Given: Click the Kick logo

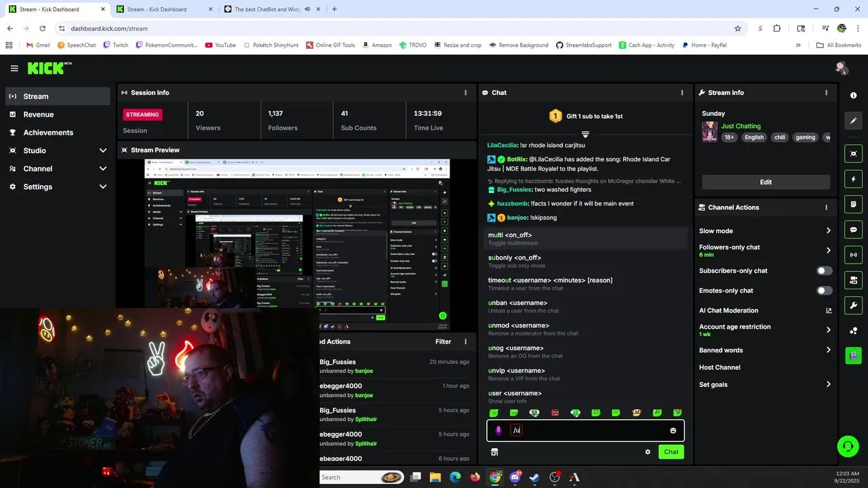Looking at the screenshot, I should coord(49,68).
